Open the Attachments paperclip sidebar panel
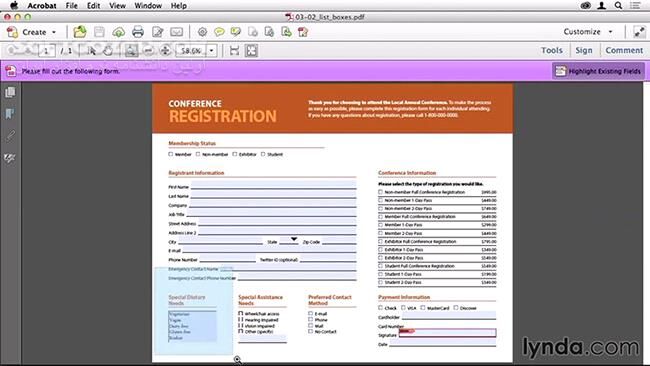This screenshot has height=366, width=650. 10,136
